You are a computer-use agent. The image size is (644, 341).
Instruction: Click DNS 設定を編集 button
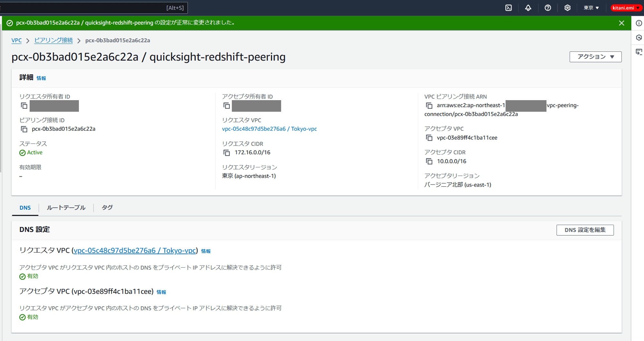585,230
